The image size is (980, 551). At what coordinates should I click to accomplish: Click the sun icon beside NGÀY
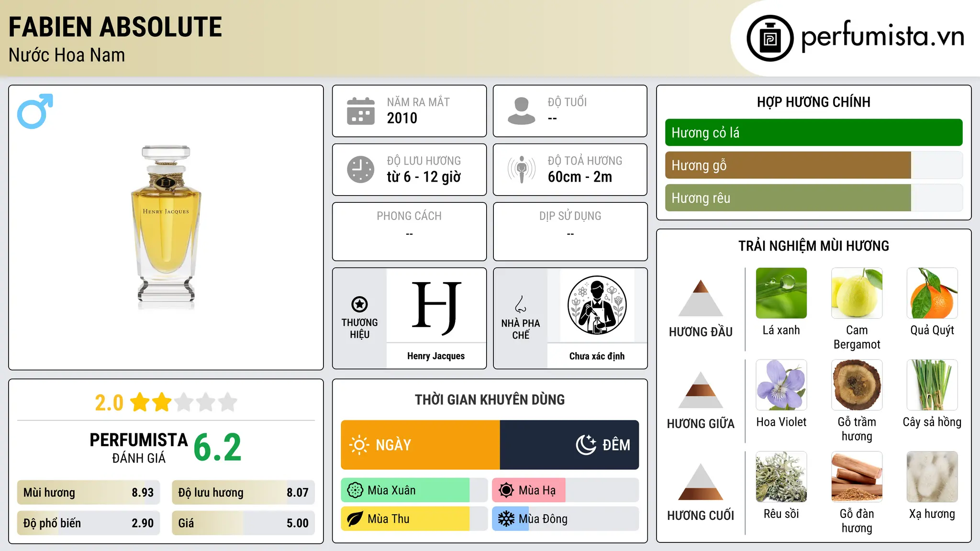[359, 445]
